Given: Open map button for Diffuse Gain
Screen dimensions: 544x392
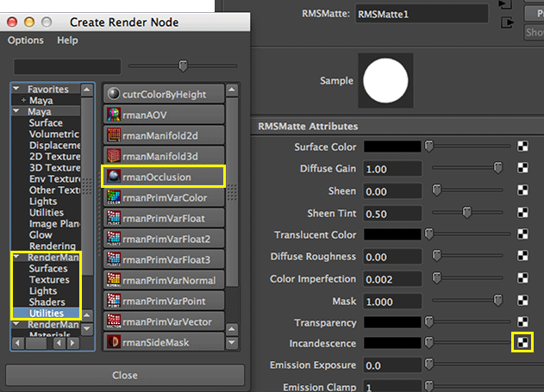Looking at the screenshot, I should point(522,168).
